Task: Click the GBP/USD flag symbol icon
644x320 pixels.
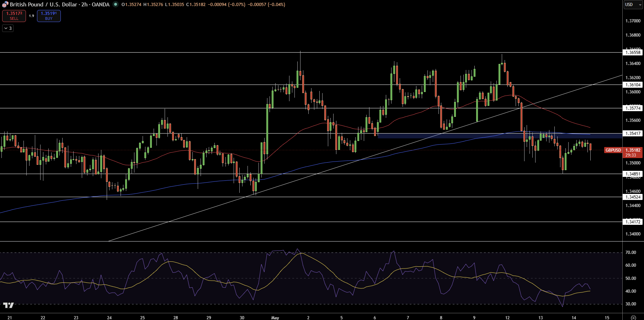Action: click(x=5, y=5)
